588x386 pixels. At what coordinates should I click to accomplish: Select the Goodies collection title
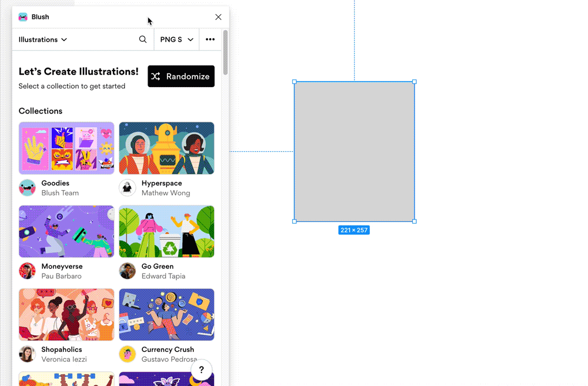coord(55,183)
